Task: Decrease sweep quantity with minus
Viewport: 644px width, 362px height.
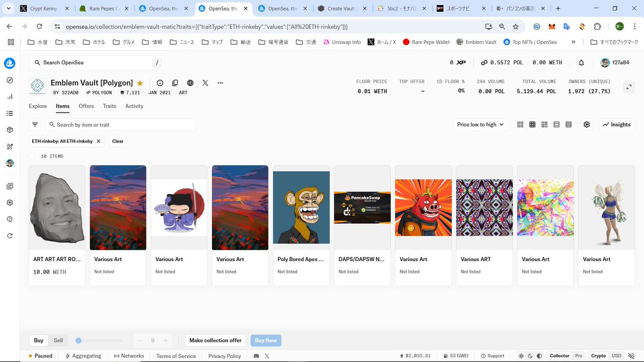Action: [140, 341]
